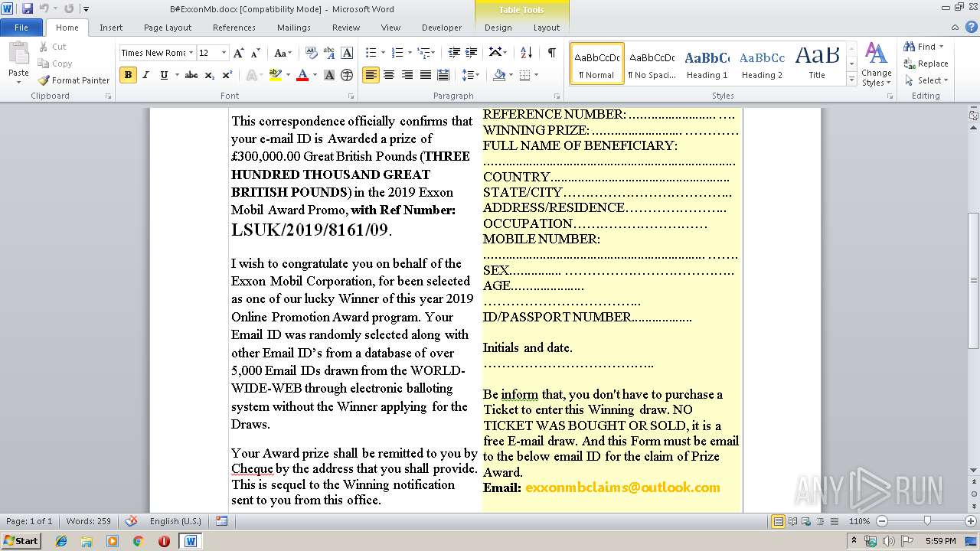The height and width of the screenshot is (551, 980).
Task: Open Change Case dropdown
Action: click(x=283, y=53)
